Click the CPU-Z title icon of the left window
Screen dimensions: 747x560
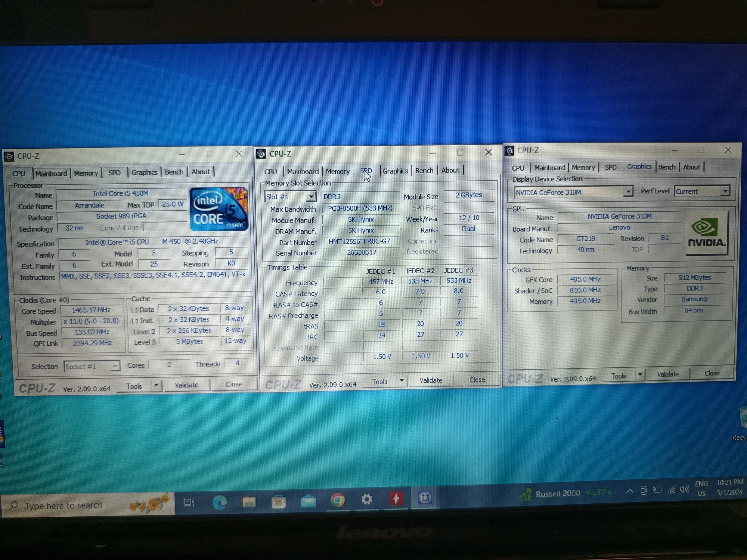[x=9, y=156]
